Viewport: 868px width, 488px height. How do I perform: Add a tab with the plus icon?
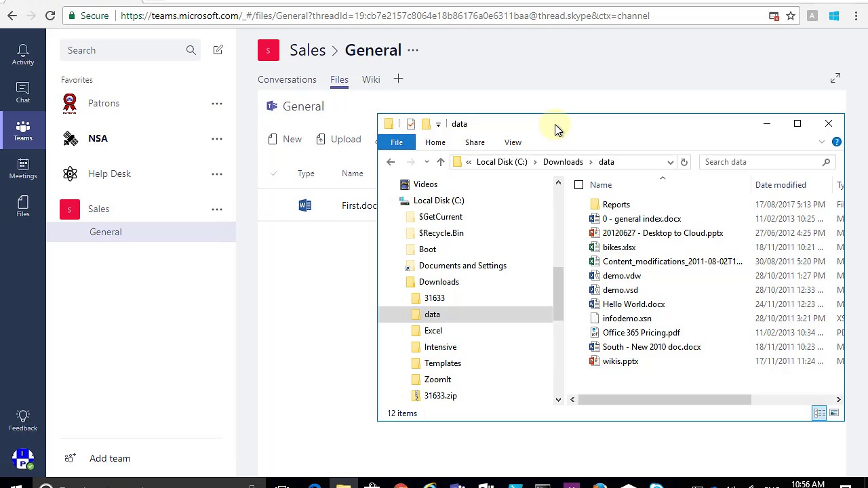[x=398, y=79]
